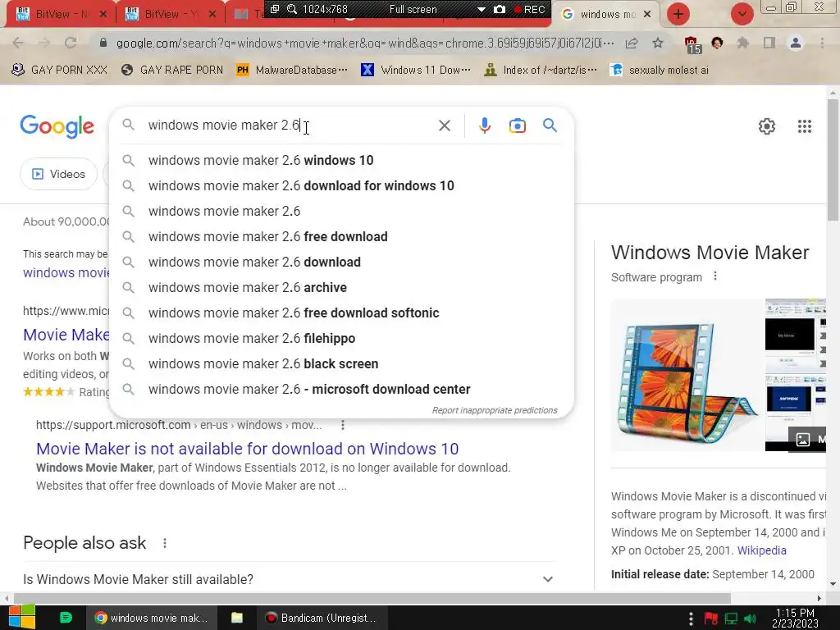
Task: Open the red tab search dropdown chevron
Action: pos(742,14)
